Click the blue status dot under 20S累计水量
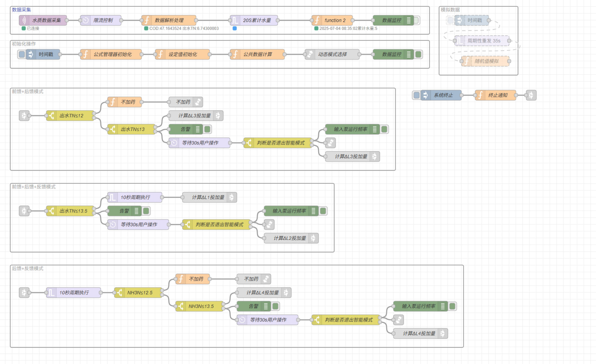The width and height of the screenshot is (596, 364). click(x=235, y=28)
